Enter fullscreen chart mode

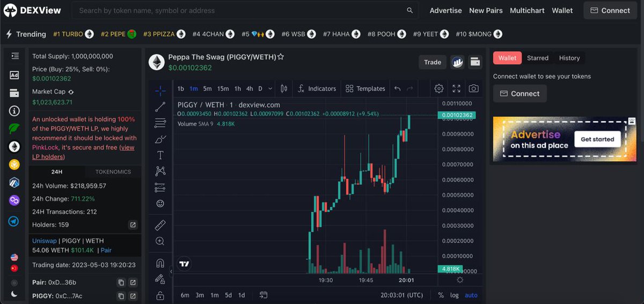click(x=456, y=88)
